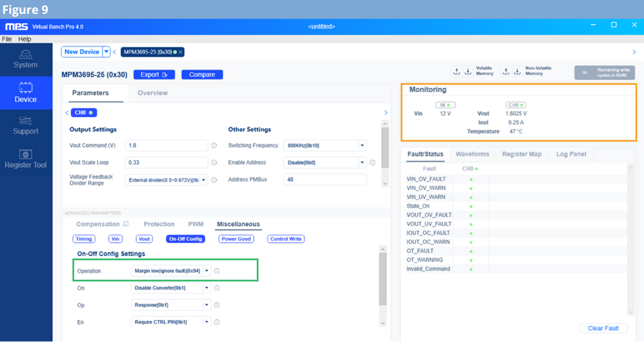Viewport: 644px width, 363px height.
Task: Select the Vin filter pill
Action: click(x=116, y=239)
